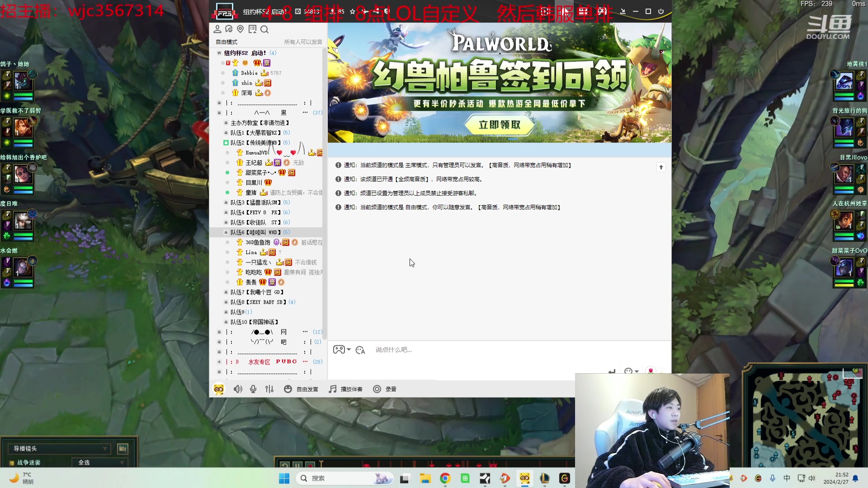
Task: Select user 吃吃吃 in team 6
Action: point(254,272)
